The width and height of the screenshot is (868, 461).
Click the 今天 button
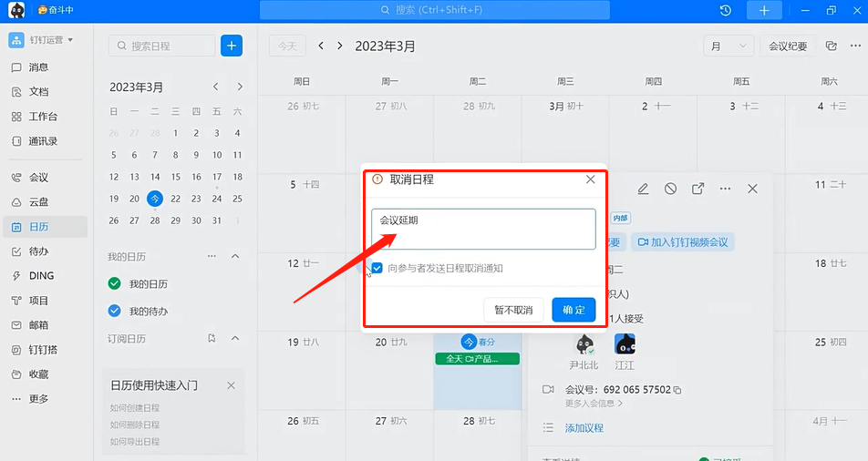(x=287, y=46)
